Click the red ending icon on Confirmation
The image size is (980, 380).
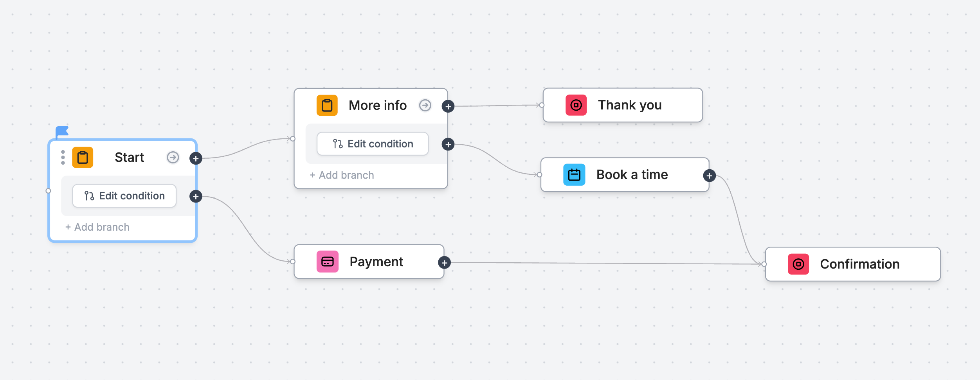coord(798,264)
